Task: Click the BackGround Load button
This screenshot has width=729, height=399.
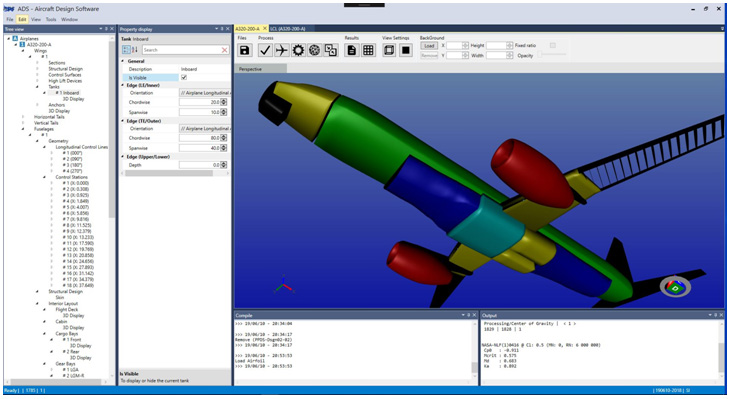Action: point(429,46)
